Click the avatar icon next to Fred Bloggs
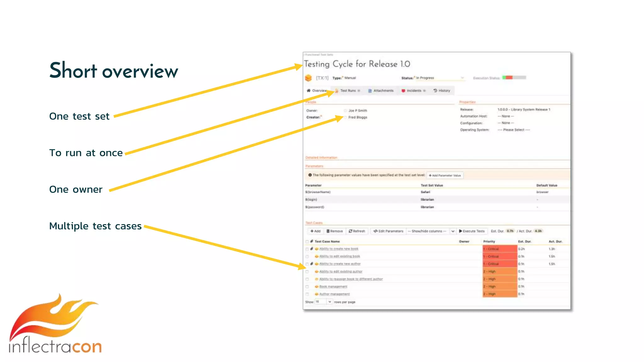The height and width of the screenshot is (362, 644). (x=345, y=117)
